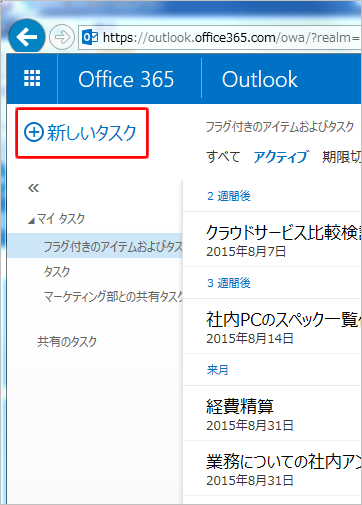Select フラグ付きのアイテムおよびタスク folder
The height and width of the screenshot is (505, 362).
coord(95,246)
